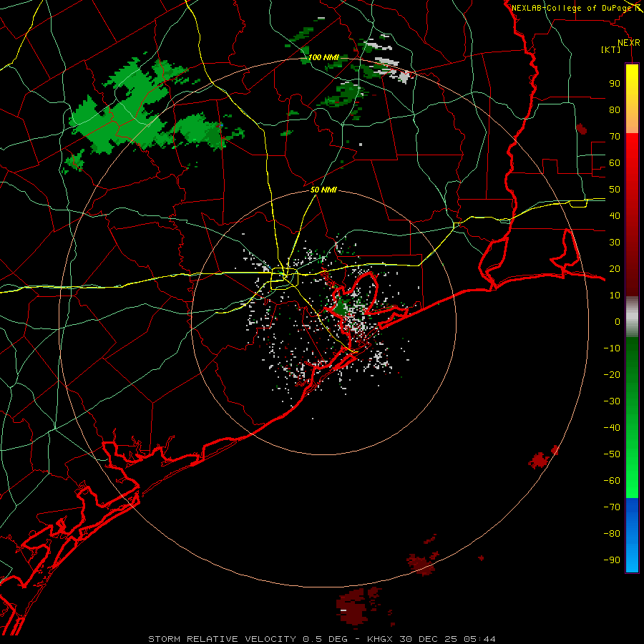Select the -60 scale value

(x=612, y=481)
